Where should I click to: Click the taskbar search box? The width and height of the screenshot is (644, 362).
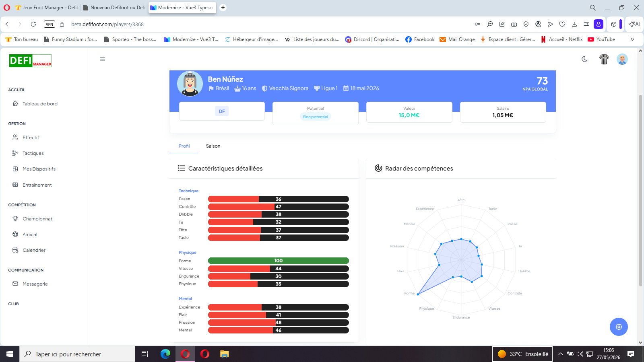(77, 354)
